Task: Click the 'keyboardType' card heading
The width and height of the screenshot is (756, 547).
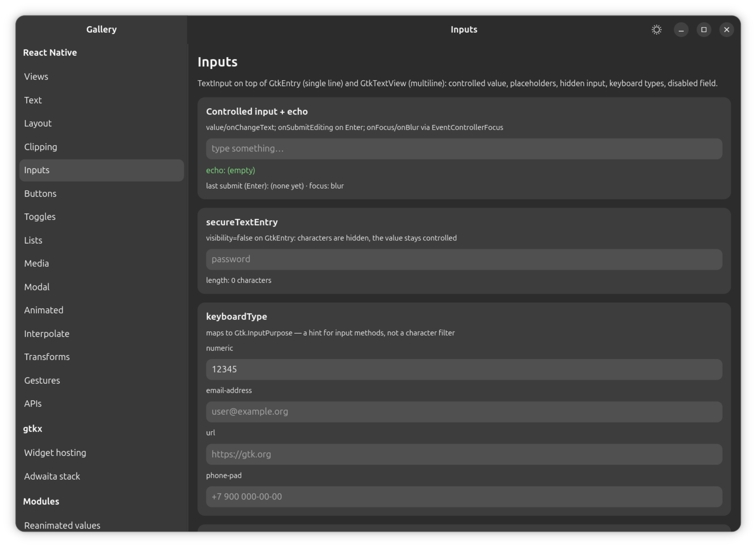Action: 236,317
